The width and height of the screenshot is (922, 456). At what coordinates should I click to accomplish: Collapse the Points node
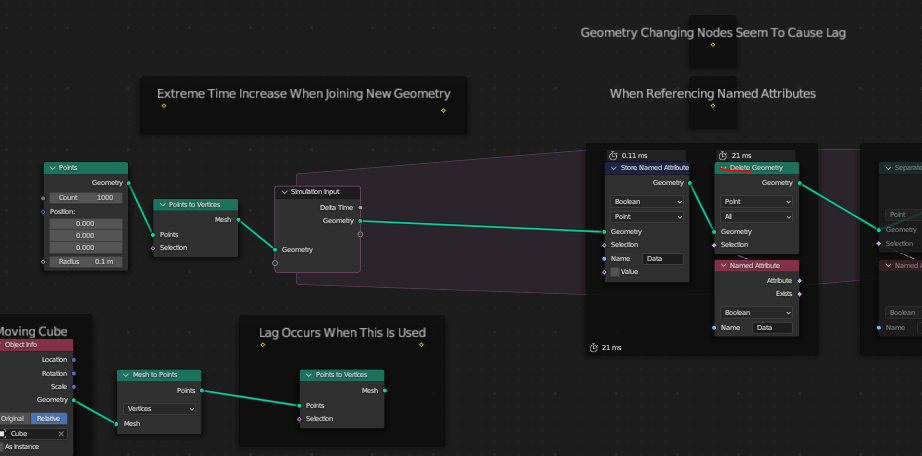52,168
